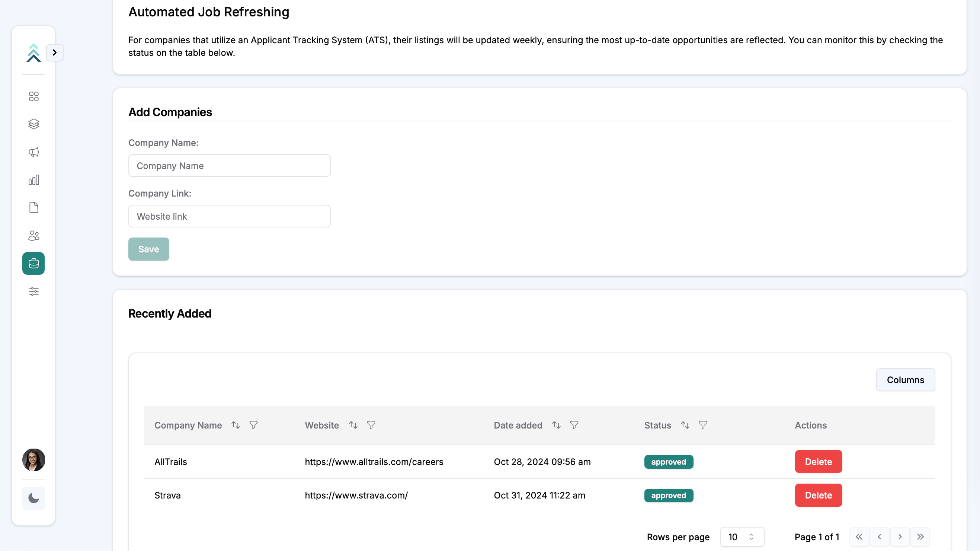Toggle dark mode with the moon button
The height and width of the screenshot is (551, 980).
[x=33, y=498]
